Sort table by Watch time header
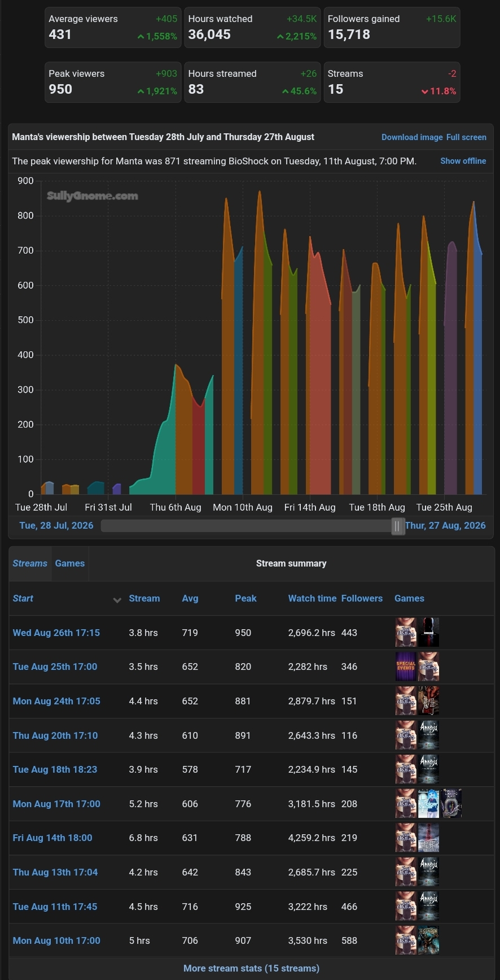Image resolution: width=500 pixels, height=980 pixels. 312,598
